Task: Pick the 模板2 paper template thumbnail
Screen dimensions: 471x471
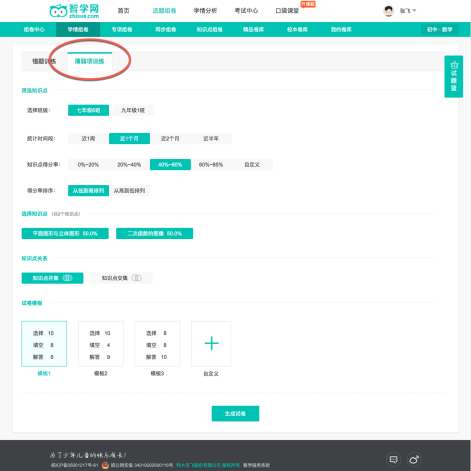Action: coord(101,344)
